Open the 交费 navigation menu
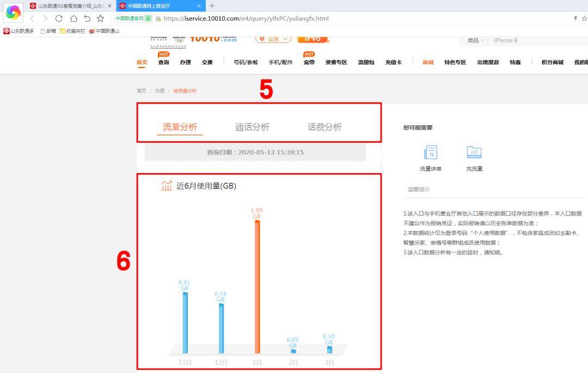 pyautogui.click(x=207, y=62)
